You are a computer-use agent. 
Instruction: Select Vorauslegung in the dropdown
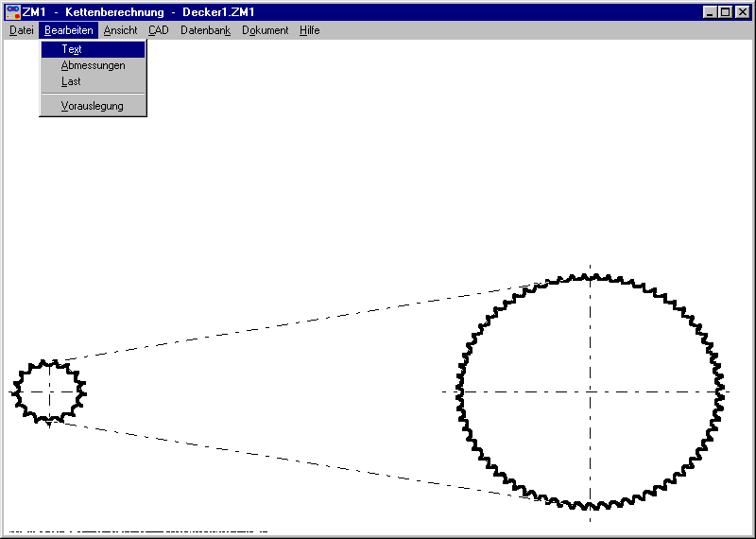[x=93, y=106]
